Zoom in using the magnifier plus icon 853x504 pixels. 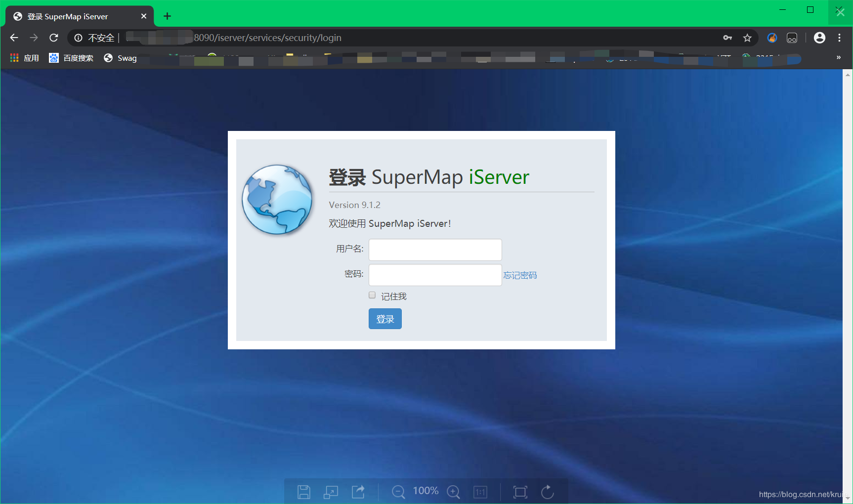(454, 491)
